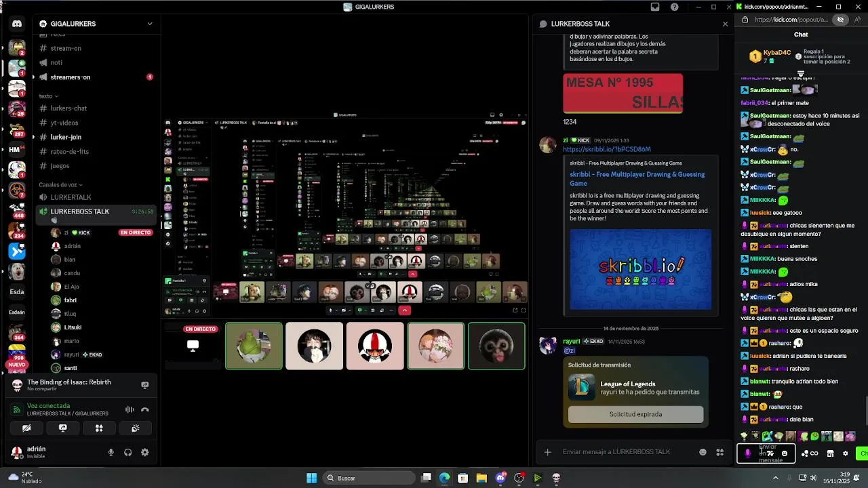Focus the Enviar mensaje a LURKERBOSS TALK field

click(x=616, y=452)
